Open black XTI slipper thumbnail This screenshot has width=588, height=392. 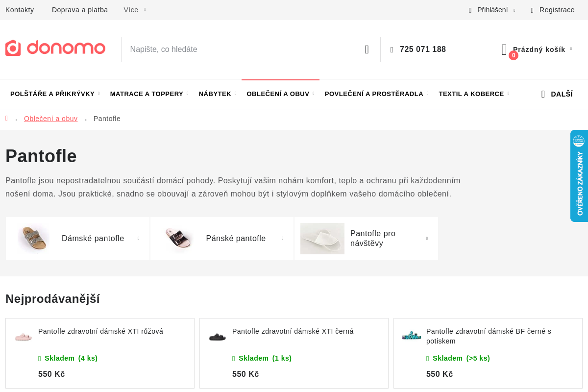click(x=218, y=337)
